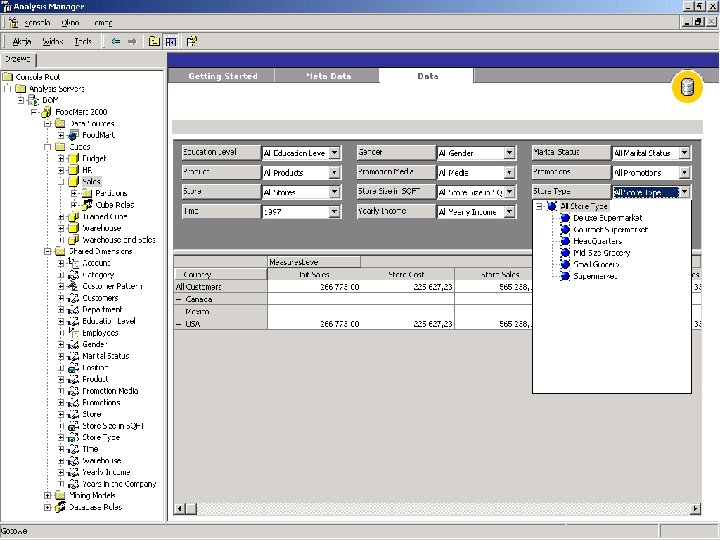720x540 pixels.
Task: Switch to the Getting Started tab
Action: click(x=223, y=76)
